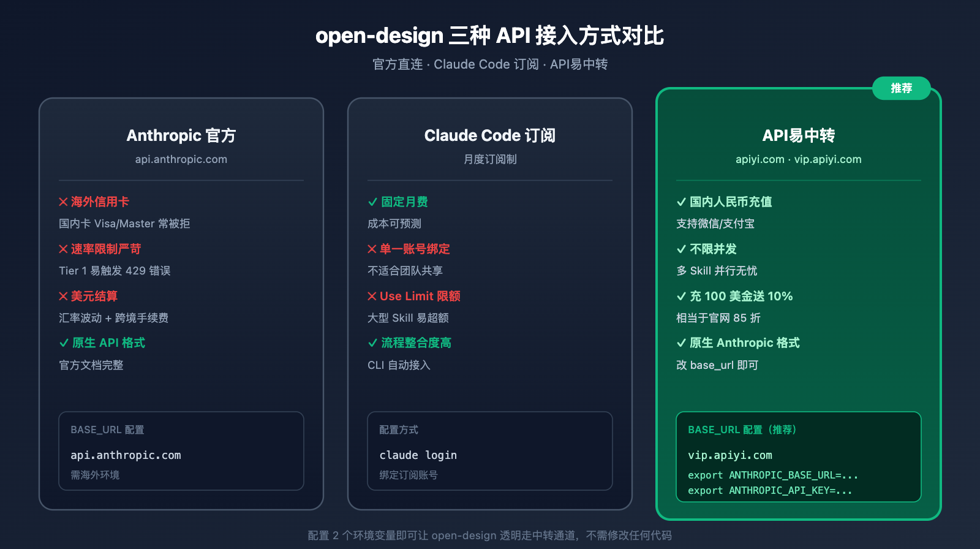Click the text 成本可预测

(394, 224)
